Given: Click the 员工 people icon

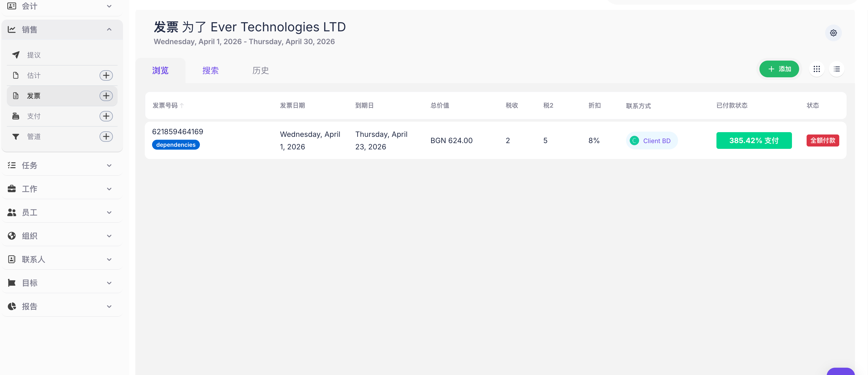Looking at the screenshot, I should pyautogui.click(x=12, y=212).
